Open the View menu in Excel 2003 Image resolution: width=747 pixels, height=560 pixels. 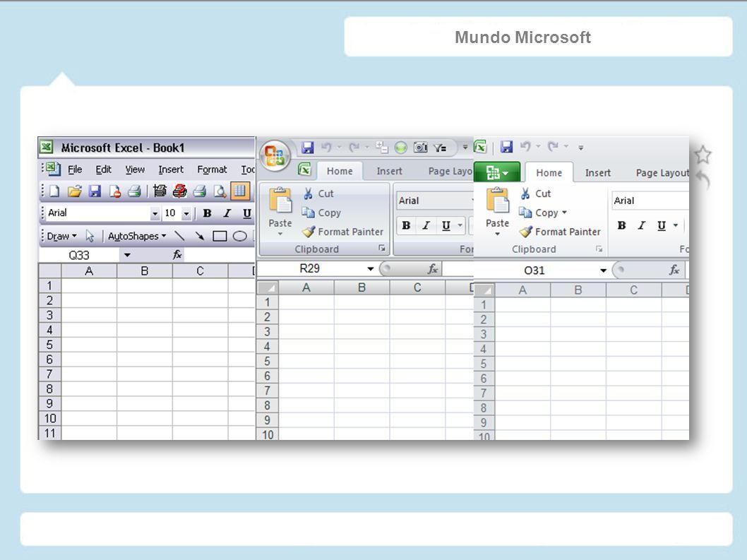tap(135, 169)
